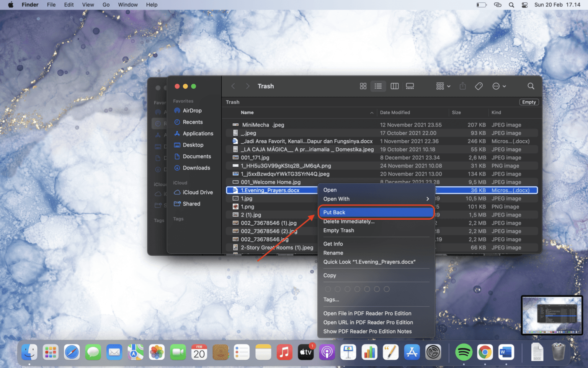Sort by the Kind column header
Image resolution: width=588 pixels, height=368 pixels.
click(496, 112)
